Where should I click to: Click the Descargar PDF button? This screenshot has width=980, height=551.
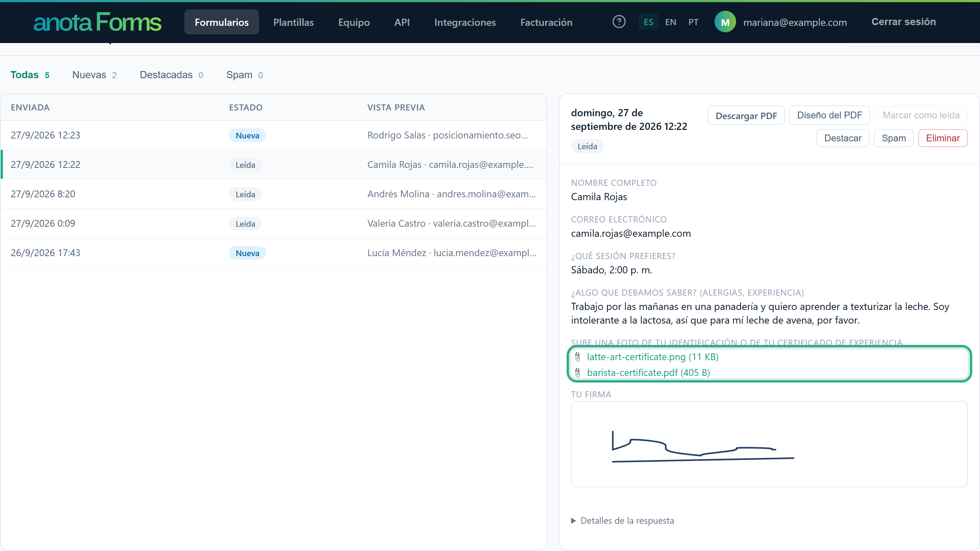(x=746, y=115)
